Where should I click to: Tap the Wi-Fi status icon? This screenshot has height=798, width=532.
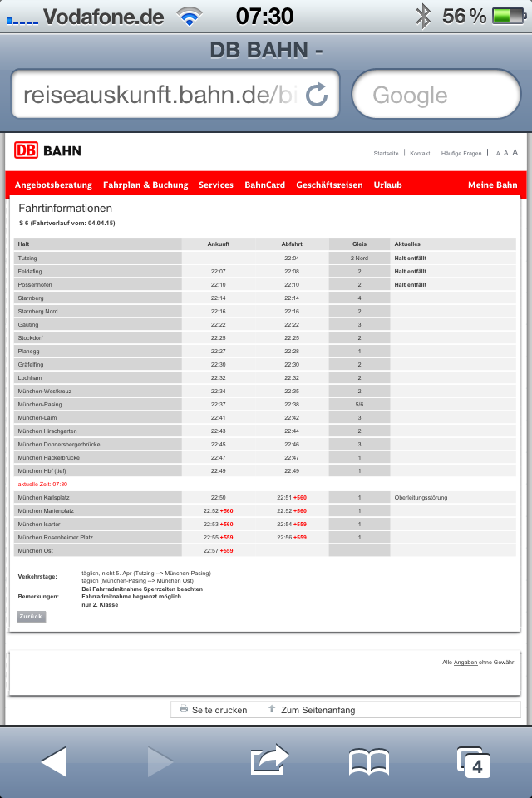[190, 17]
